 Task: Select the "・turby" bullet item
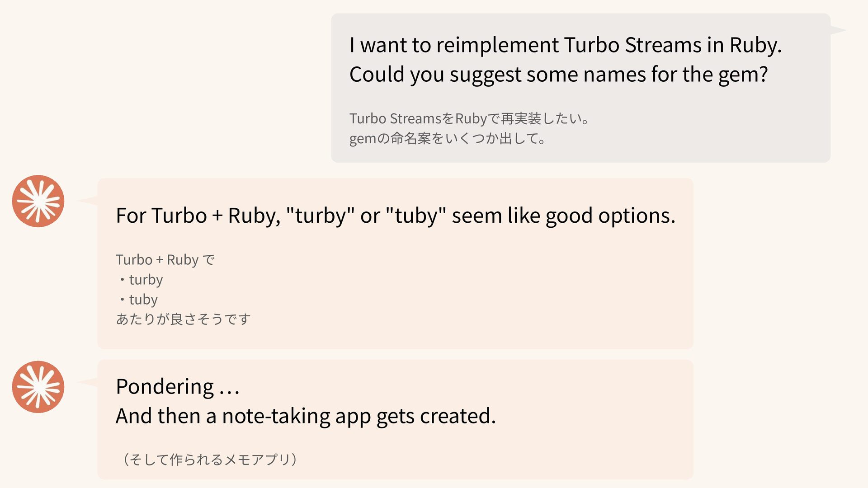point(140,280)
